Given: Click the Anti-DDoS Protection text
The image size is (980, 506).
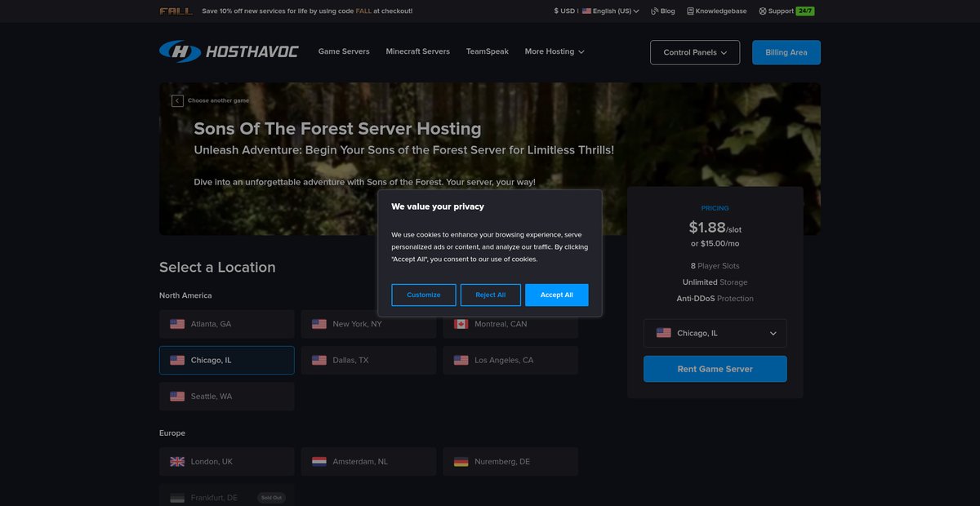Looking at the screenshot, I should (x=715, y=299).
